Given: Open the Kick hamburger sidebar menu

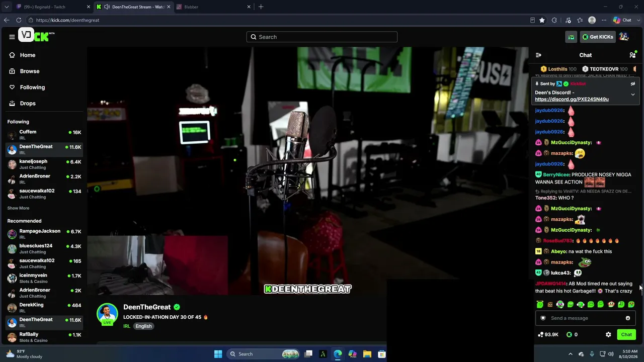Looking at the screenshot, I should point(12,37).
